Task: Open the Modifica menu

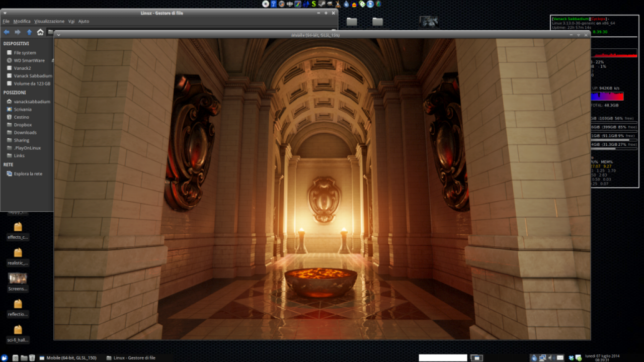Action: [22, 21]
